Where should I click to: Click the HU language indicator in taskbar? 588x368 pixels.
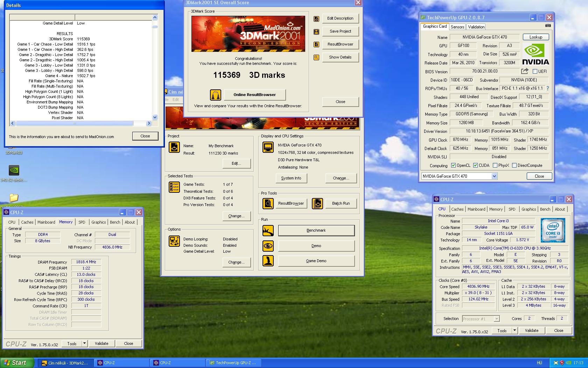click(x=539, y=363)
